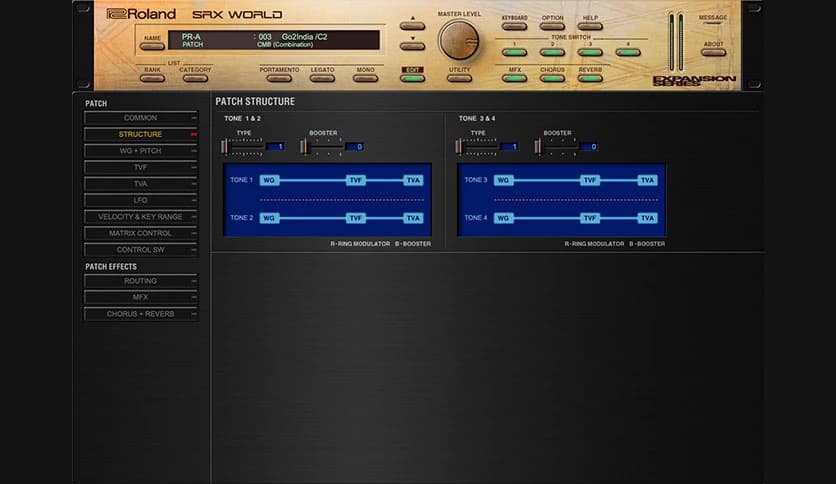Toggle the CHORUS switch
Viewport: 836px width, 484px height.
point(552,78)
